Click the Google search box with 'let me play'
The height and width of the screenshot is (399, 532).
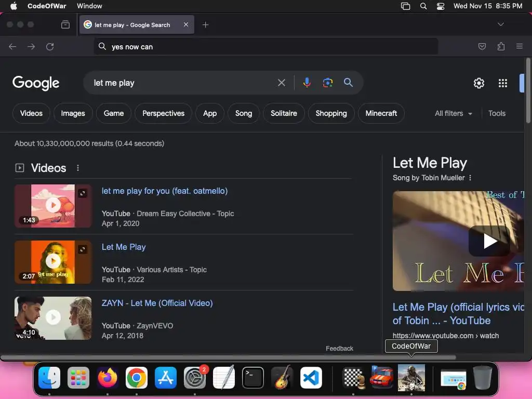pyautogui.click(x=183, y=83)
